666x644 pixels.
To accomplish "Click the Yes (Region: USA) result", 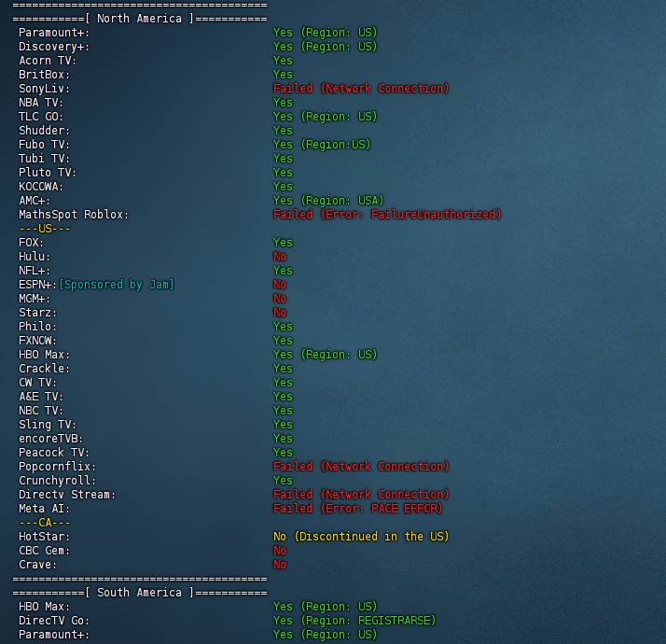I will coord(328,201).
